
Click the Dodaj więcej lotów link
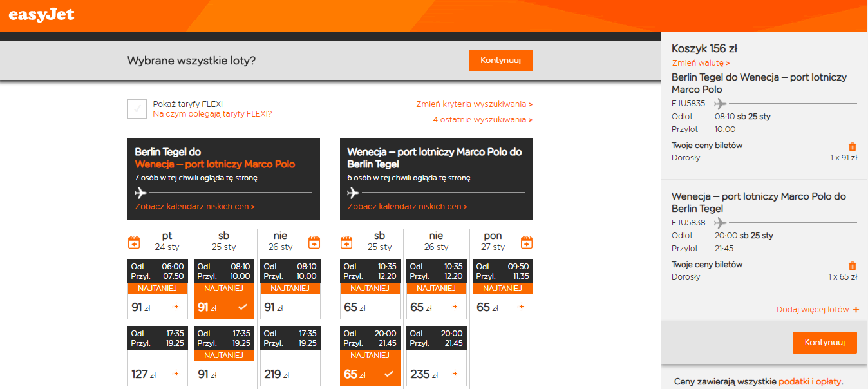pyautogui.click(x=813, y=310)
